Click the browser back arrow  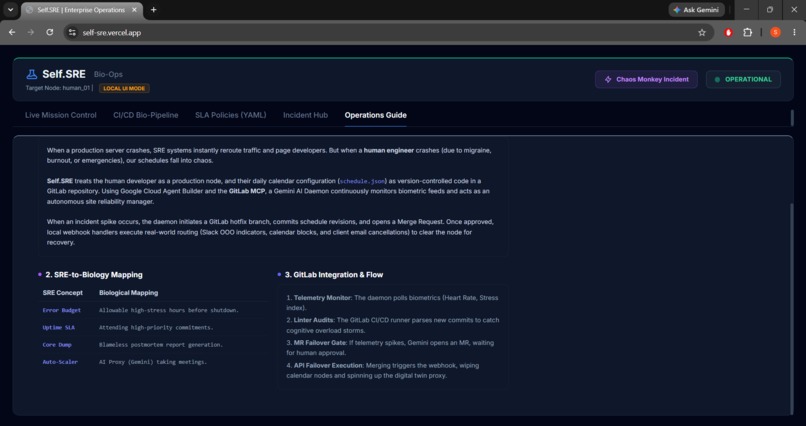point(12,32)
